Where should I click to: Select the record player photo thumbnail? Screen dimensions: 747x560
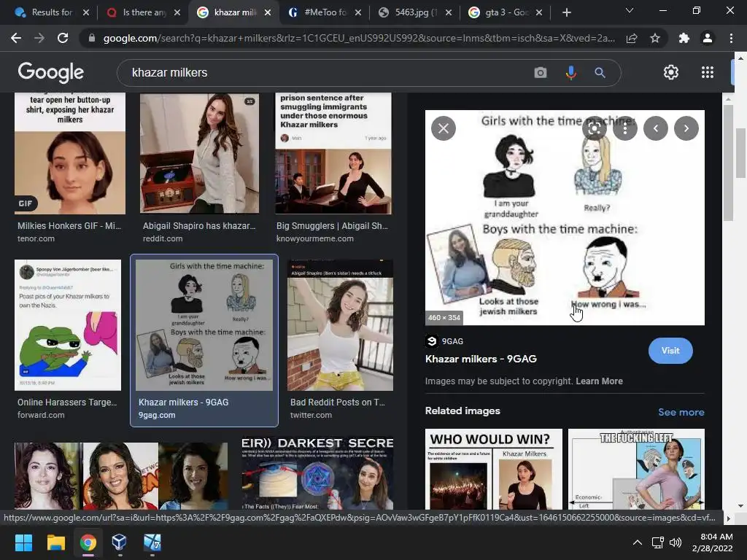click(x=200, y=153)
